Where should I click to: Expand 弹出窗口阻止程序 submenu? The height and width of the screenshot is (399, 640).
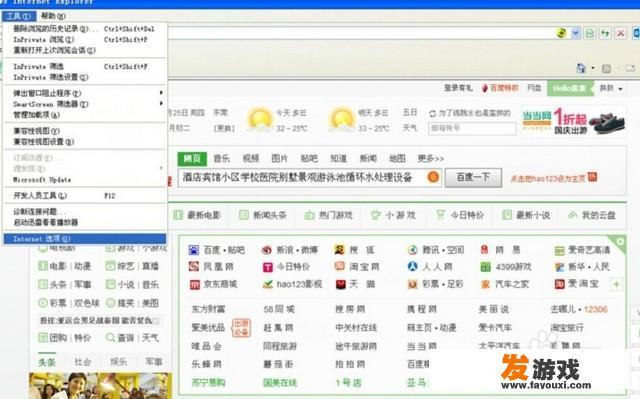pos(85,93)
